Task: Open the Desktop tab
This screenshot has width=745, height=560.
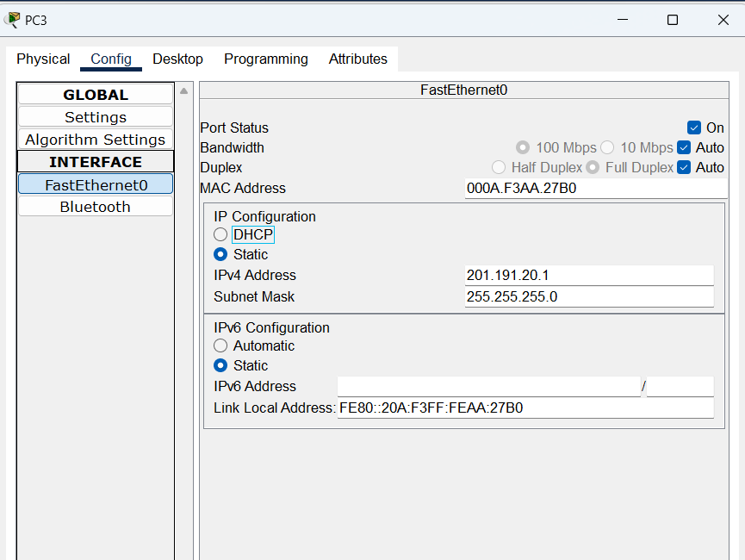Action: [x=177, y=59]
